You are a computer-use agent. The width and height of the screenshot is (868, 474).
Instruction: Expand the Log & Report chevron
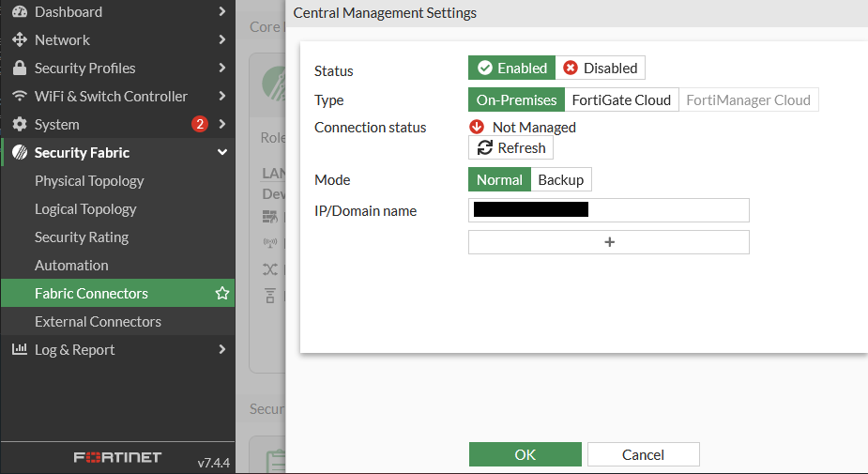tap(221, 350)
